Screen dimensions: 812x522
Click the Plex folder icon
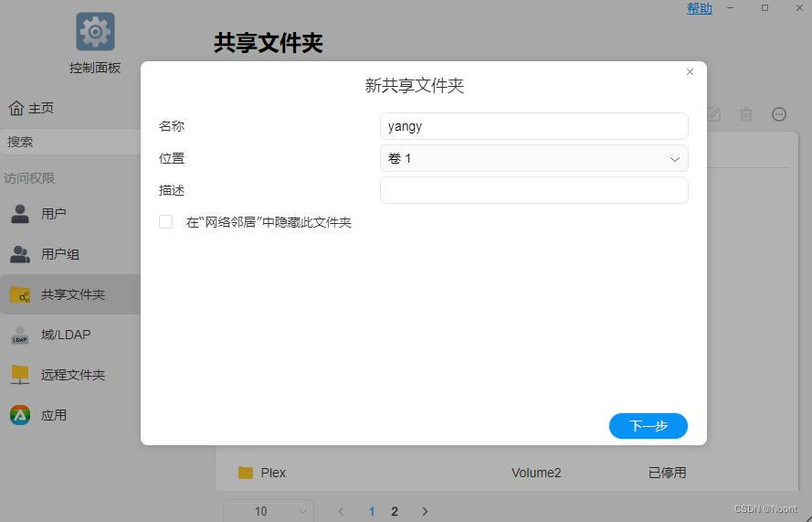coord(246,473)
